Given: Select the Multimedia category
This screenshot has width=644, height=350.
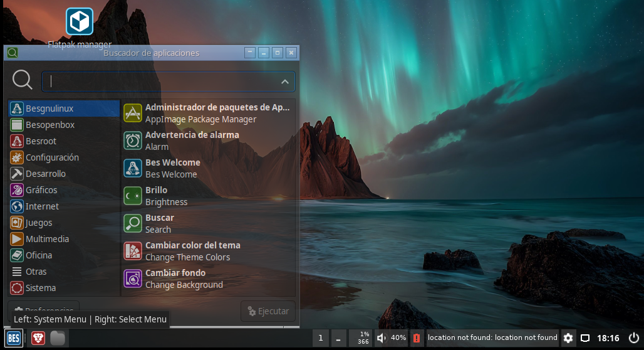Looking at the screenshot, I should click(64, 239).
